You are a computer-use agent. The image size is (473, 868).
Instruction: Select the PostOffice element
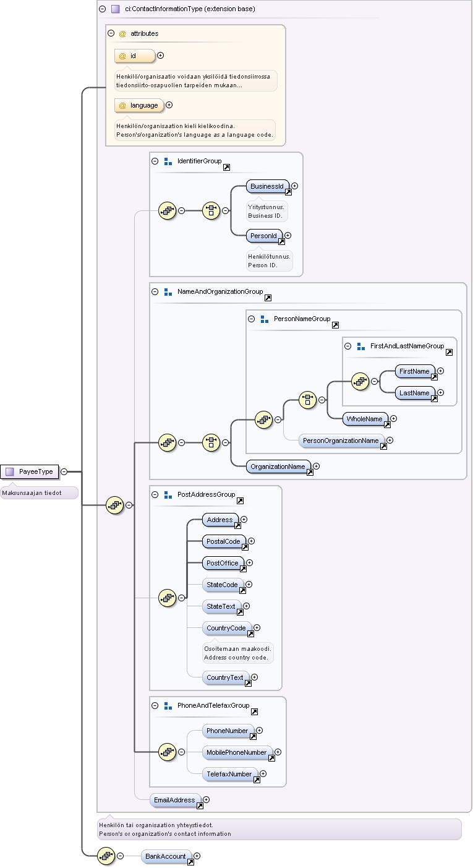[224, 564]
